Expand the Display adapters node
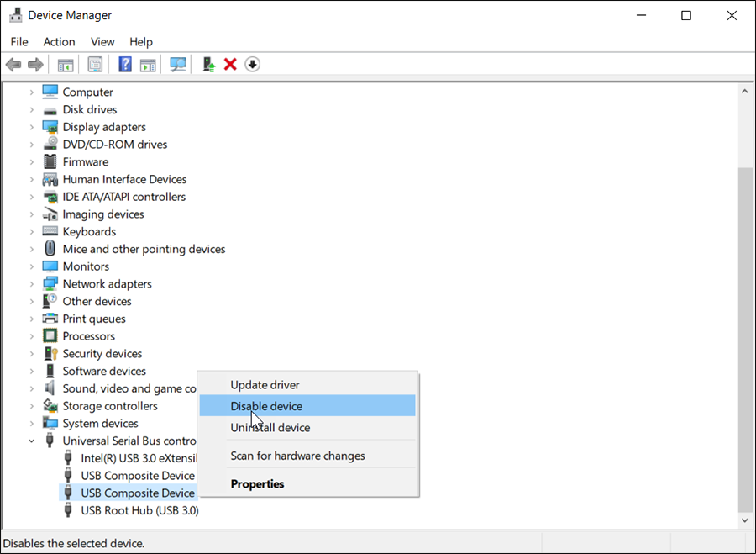The height and width of the screenshot is (554, 756). 31,127
